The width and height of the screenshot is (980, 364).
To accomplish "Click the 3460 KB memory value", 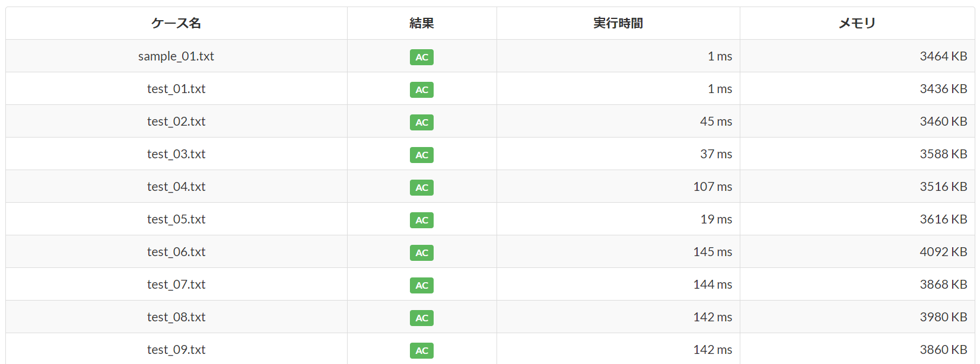I will (943, 122).
